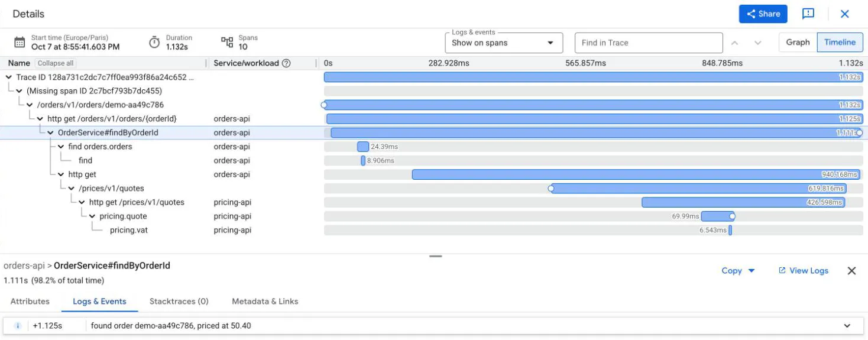Grab the panel resize handle
The image size is (868, 340).
[436, 256]
